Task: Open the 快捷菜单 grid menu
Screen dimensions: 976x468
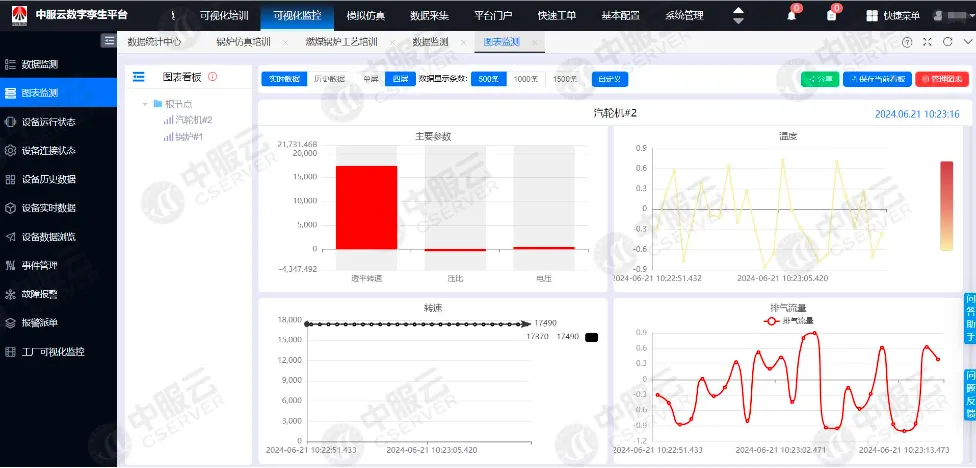Action: click(893, 16)
